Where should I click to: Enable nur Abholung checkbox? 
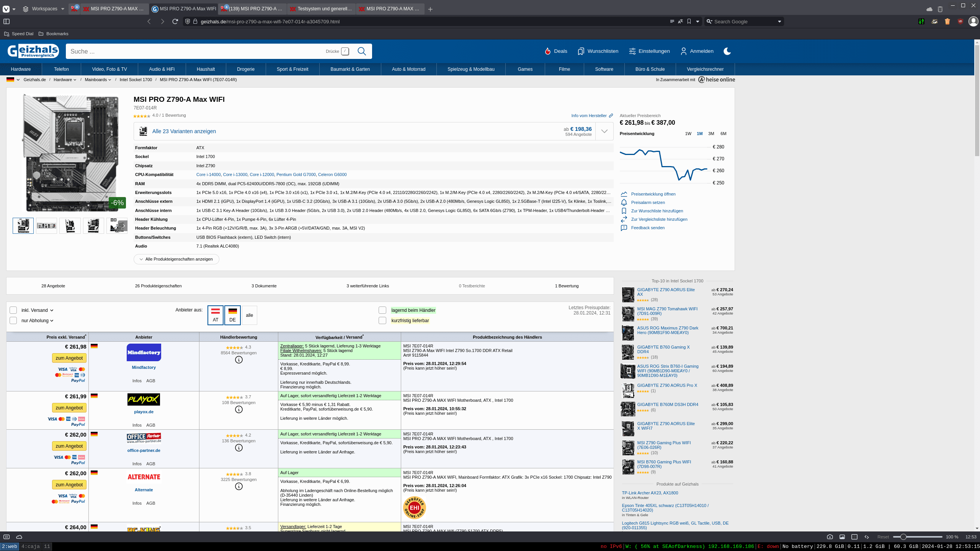click(13, 321)
